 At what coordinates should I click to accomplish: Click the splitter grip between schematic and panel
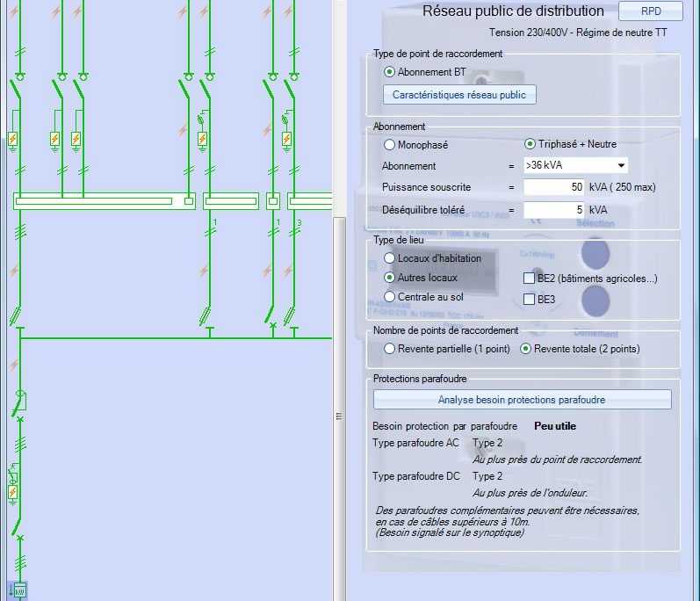[x=339, y=416]
